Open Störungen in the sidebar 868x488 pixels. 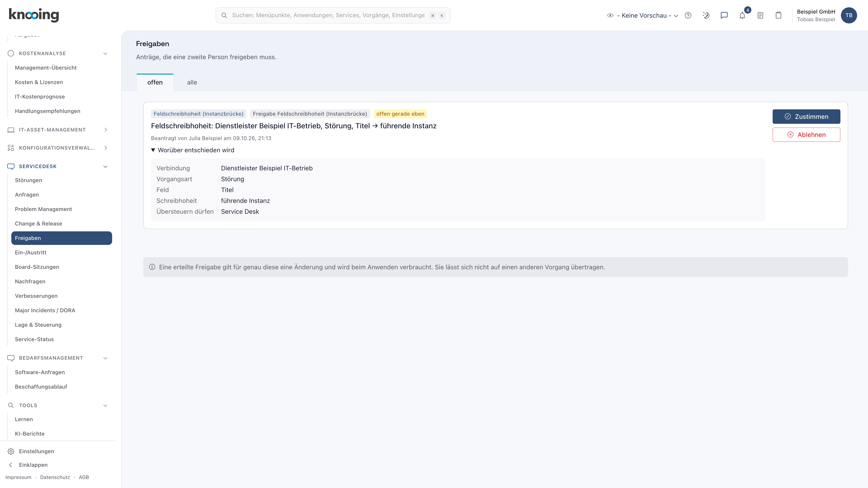[28, 181]
